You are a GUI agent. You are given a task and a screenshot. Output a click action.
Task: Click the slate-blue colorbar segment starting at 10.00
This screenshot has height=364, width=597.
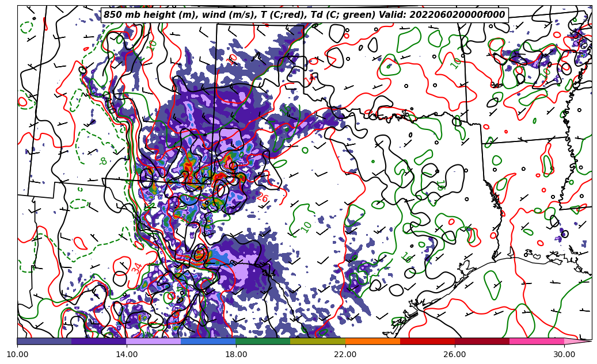44,341
